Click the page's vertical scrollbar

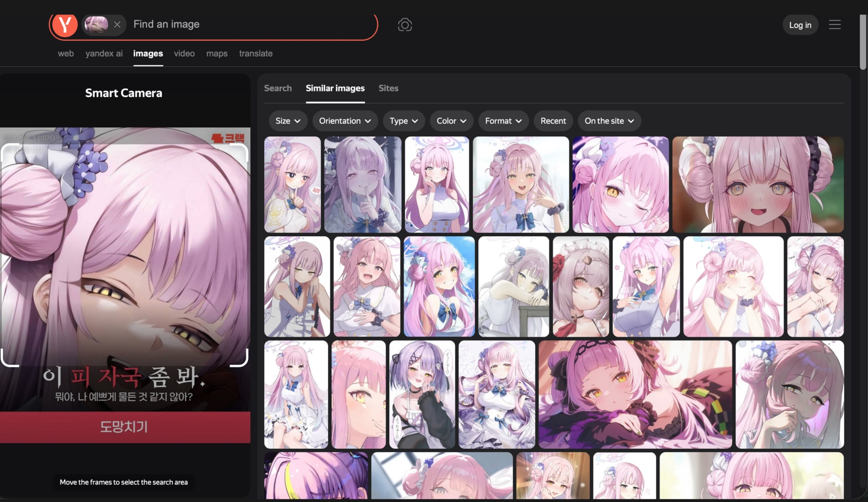point(863,42)
